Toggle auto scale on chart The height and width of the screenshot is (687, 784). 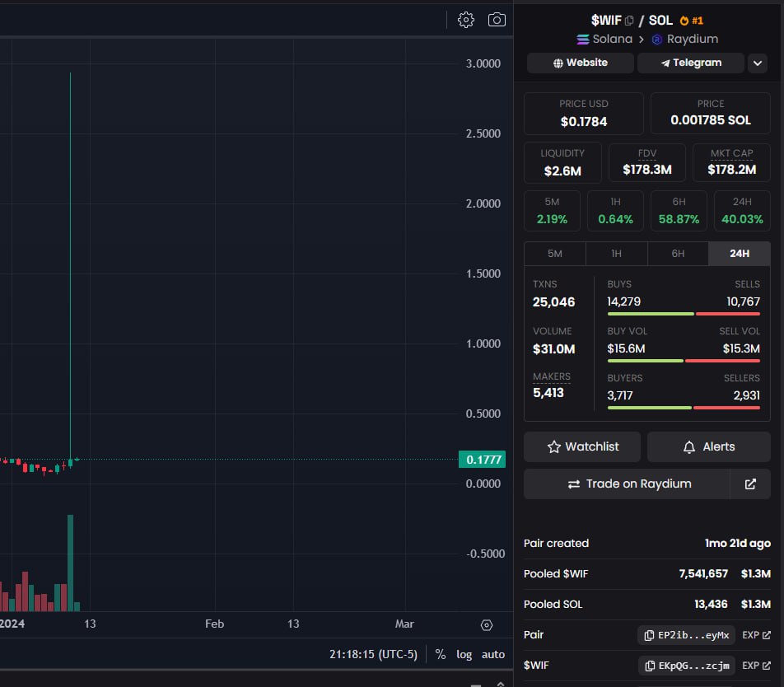pyautogui.click(x=492, y=654)
